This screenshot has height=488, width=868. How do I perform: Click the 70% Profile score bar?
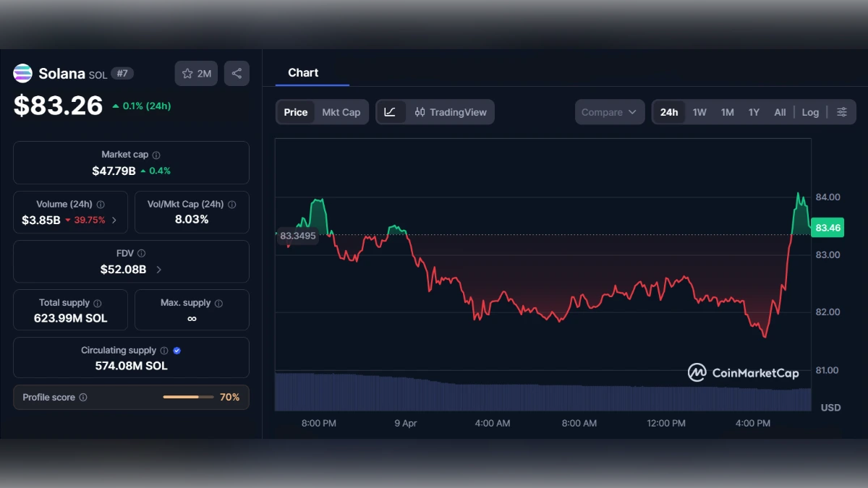pos(190,397)
